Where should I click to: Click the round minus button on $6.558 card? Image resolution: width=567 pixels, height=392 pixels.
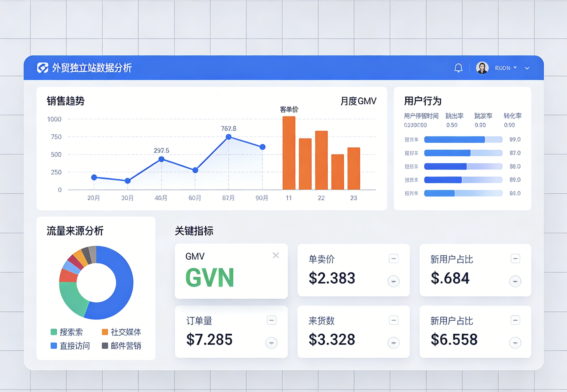click(x=515, y=343)
